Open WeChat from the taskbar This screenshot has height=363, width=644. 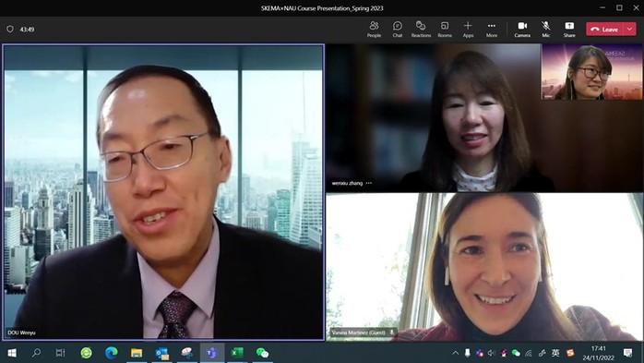tap(262, 353)
